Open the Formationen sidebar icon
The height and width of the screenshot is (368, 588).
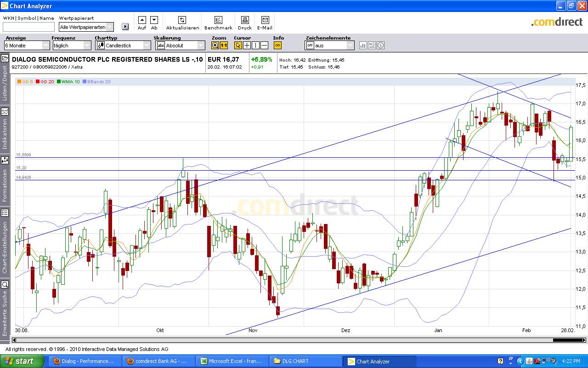(x=5, y=160)
